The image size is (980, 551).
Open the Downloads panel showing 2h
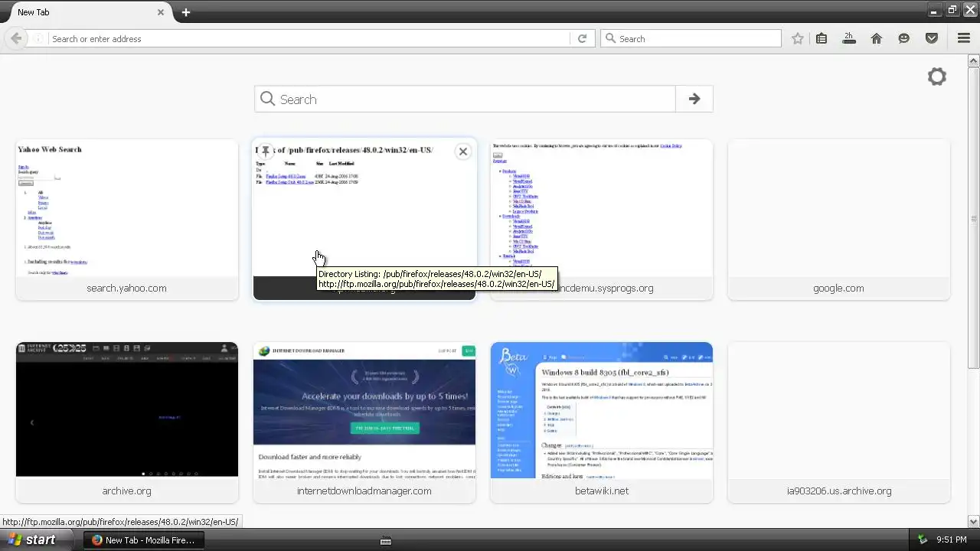coord(849,38)
